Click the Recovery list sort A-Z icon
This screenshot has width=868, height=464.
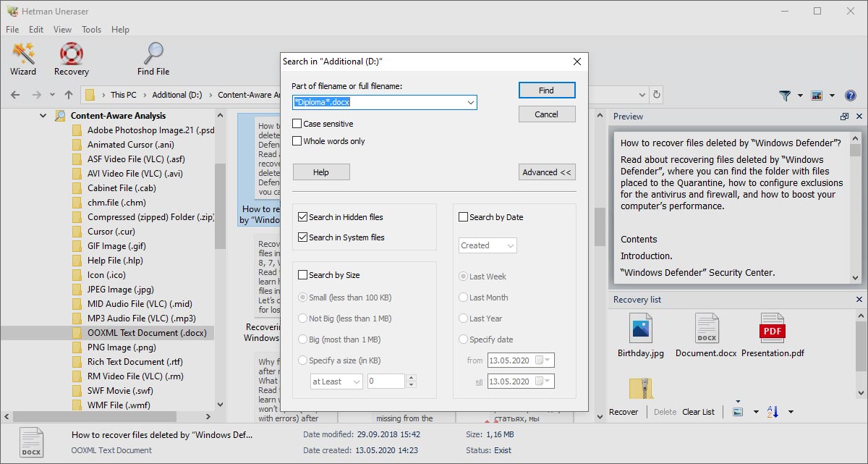click(773, 412)
